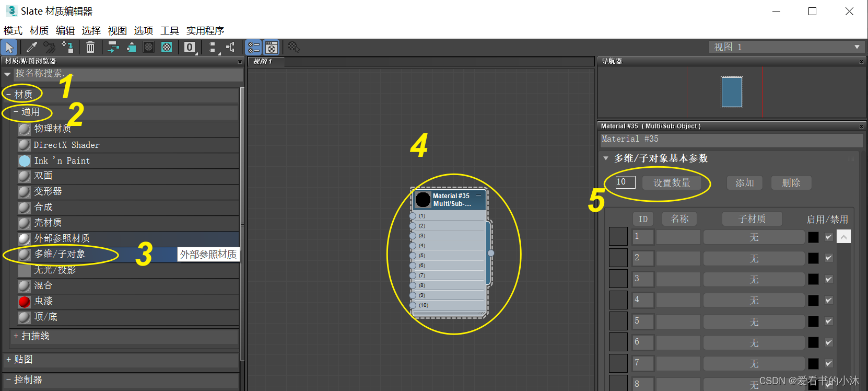Expand the 扫描线 group
This screenshot has width=868, height=391.
pos(16,336)
